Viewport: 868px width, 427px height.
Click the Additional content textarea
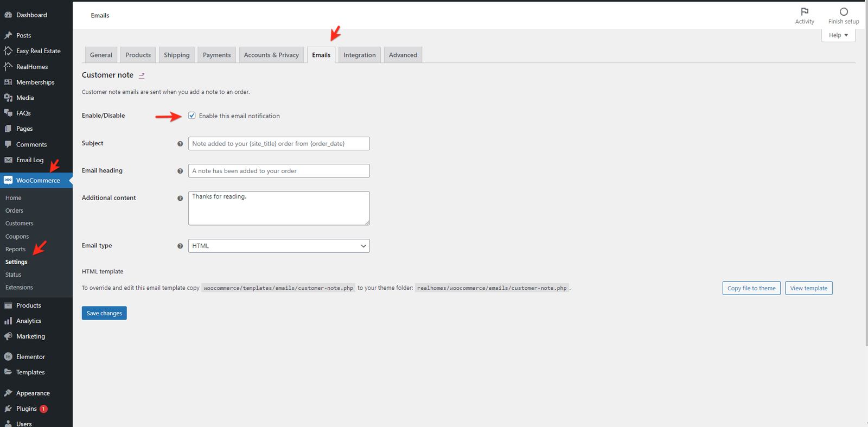pyautogui.click(x=279, y=208)
